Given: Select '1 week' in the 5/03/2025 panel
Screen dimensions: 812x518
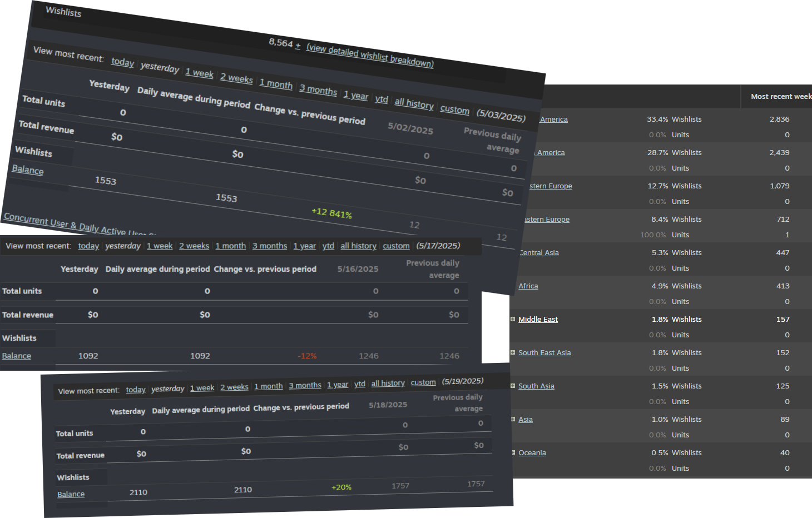Looking at the screenshot, I should [199, 73].
